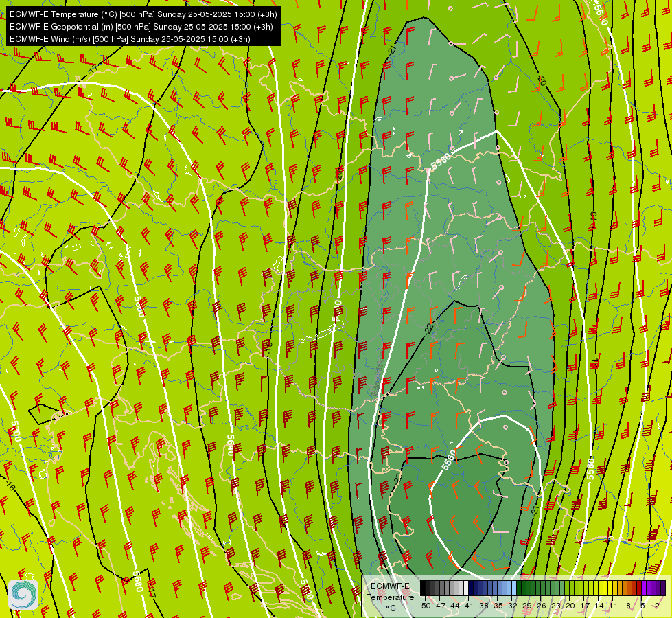
Task: Select the ECMWF-E Temperature 500 hPa title line
Action: pos(143,14)
